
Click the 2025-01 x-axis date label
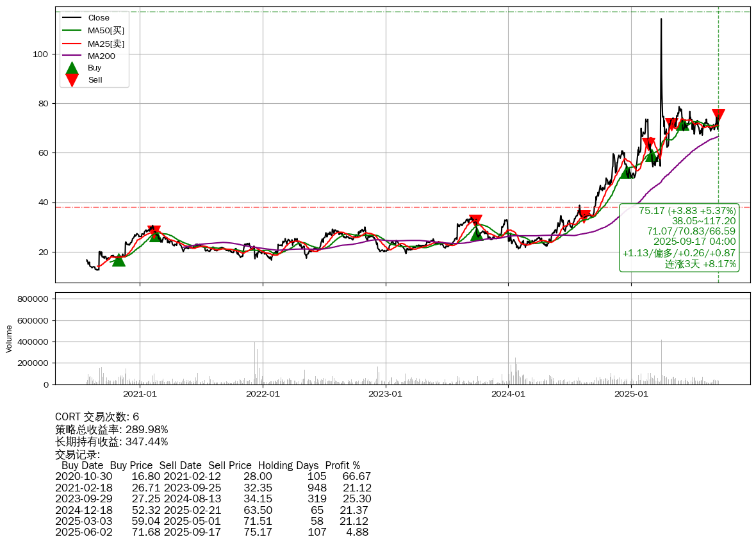pyautogui.click(x=631, y=394)
